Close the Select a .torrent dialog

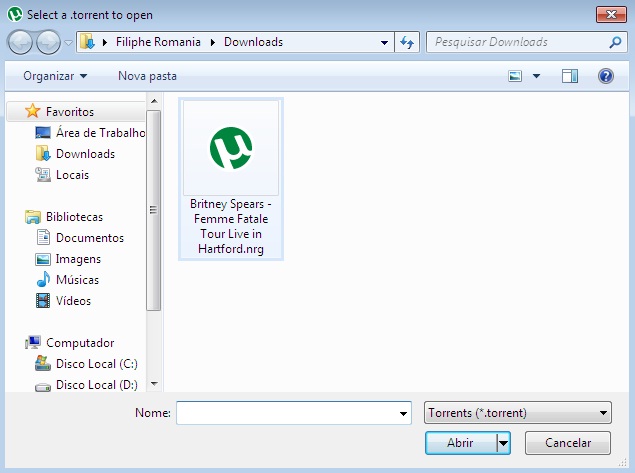click(x=611, y=15)
